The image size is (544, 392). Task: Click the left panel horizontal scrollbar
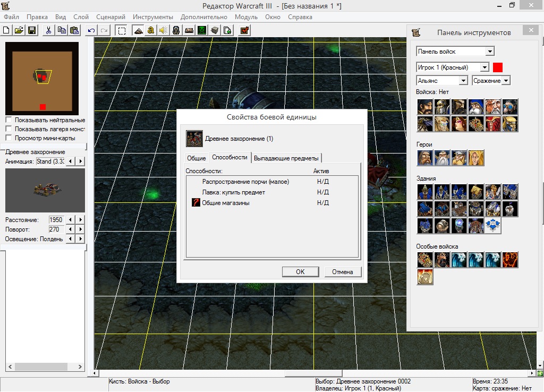click(x=45, y=367)
